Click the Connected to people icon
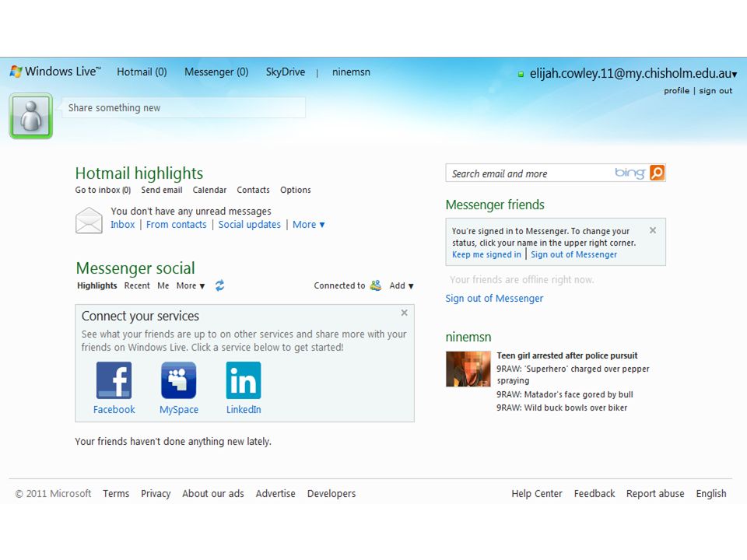The height and width of the screenshot is (560, 747). 376,285
